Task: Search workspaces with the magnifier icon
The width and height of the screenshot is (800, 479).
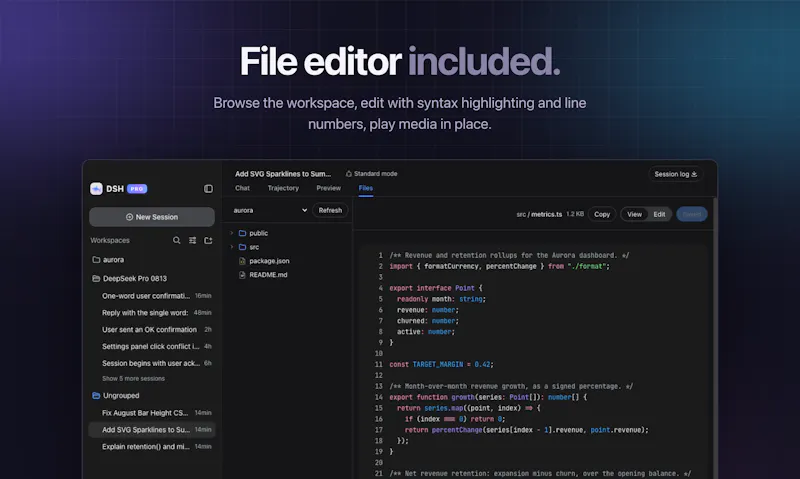Action: (177, 240)
